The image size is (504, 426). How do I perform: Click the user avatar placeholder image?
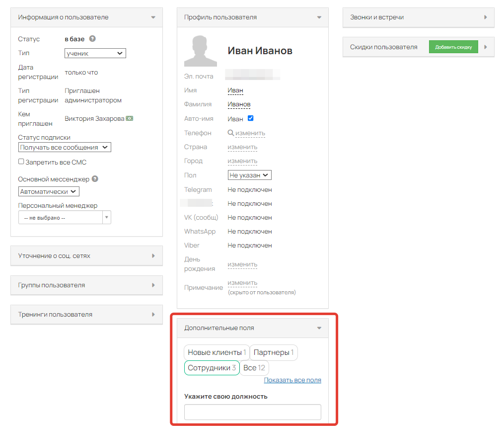[201, 51]
